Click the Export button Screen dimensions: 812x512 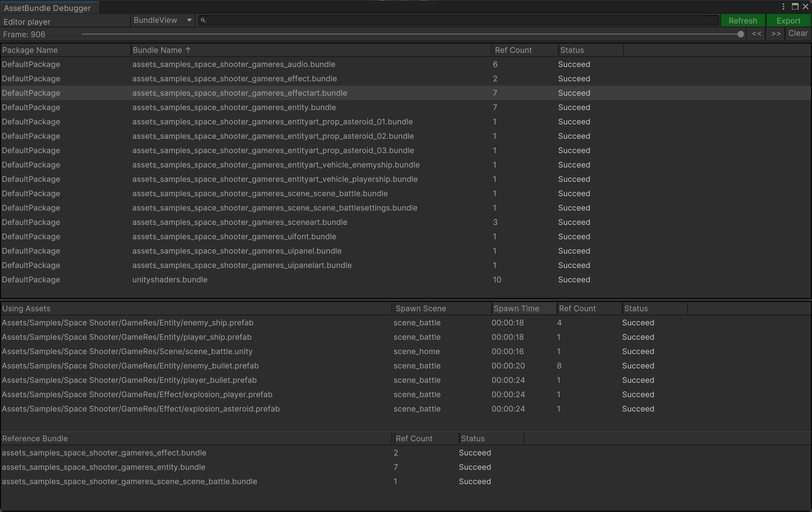pos(788,20)
